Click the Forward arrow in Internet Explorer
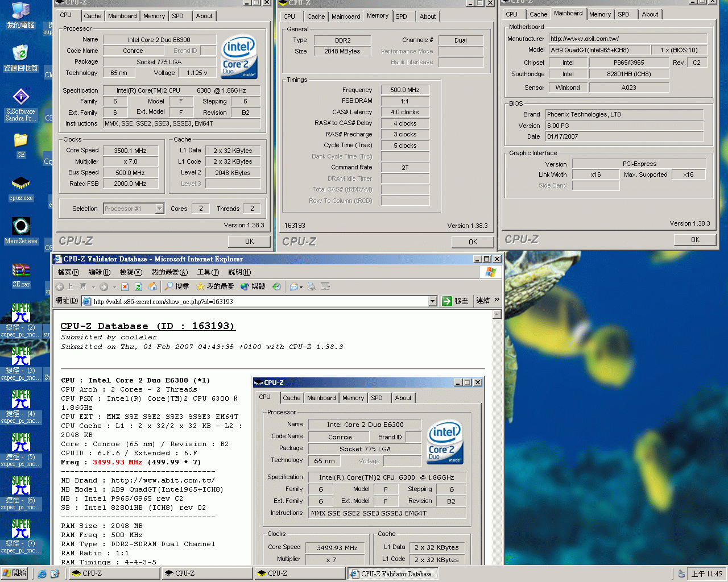 coord(104,286)
